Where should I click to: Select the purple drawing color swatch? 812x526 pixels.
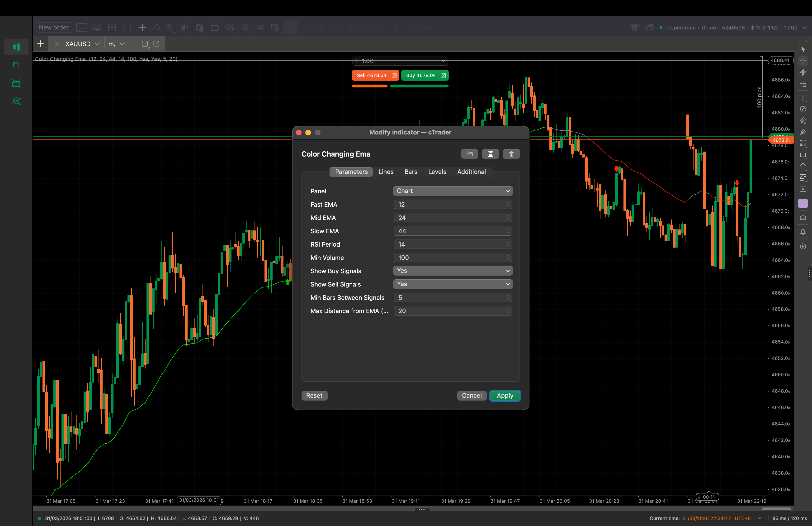coord(803,203)
